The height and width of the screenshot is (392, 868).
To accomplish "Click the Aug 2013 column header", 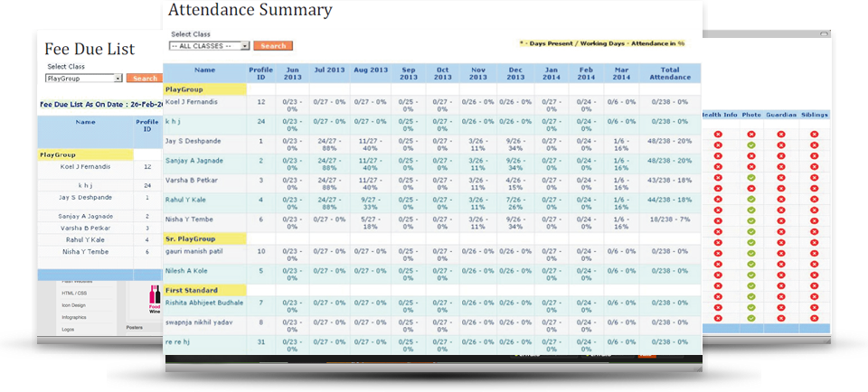I will pyautogui.click(x=371, y=70).
